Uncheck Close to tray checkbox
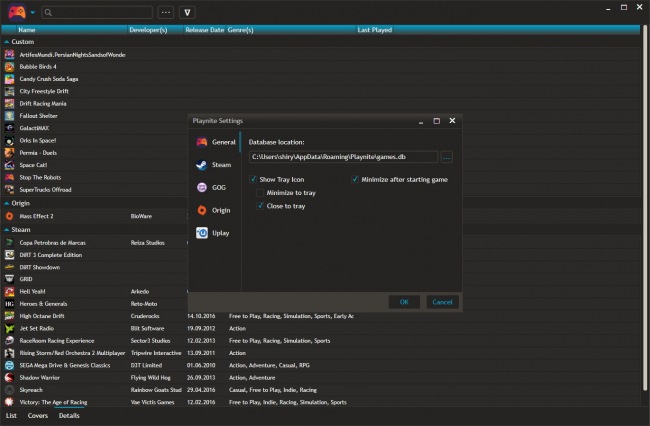The height and width of the screenshot is (426, 650). tap(260, 206)
